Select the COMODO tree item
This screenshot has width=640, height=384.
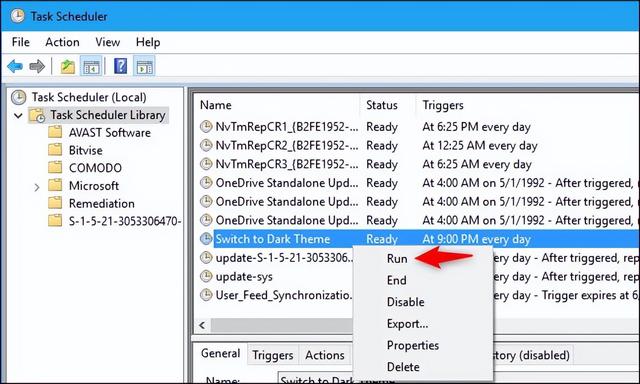pyautogui.click(x=95, y=168)
